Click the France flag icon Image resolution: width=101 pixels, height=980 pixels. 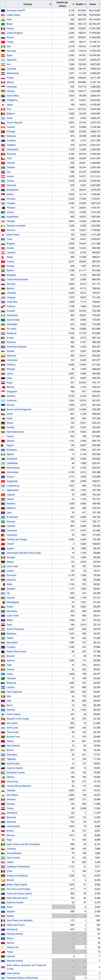tap(3, 29)
